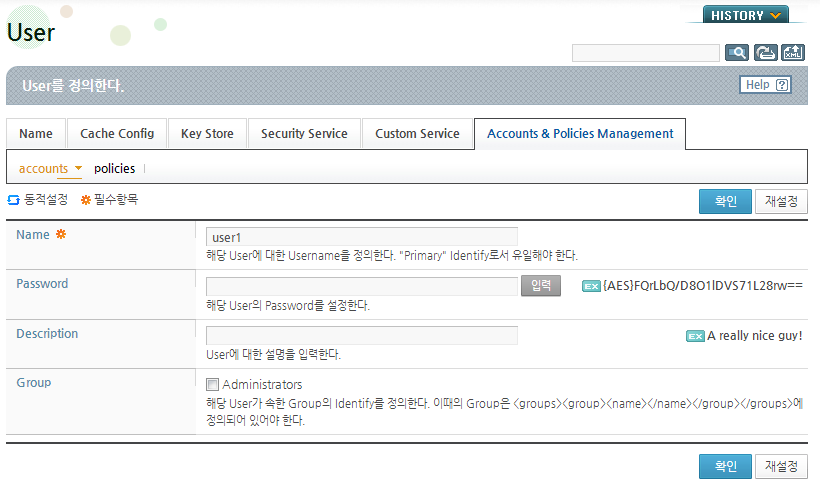
Task: Click the Group field label
Action: [x=33, y=383]
